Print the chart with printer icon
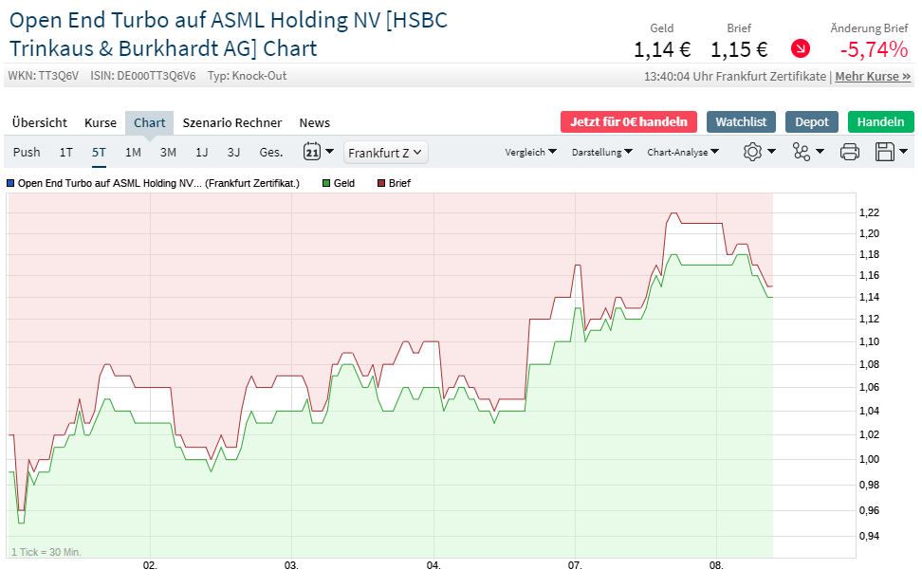Viewport: 922px width, 588px height. [x=850, y=152]
